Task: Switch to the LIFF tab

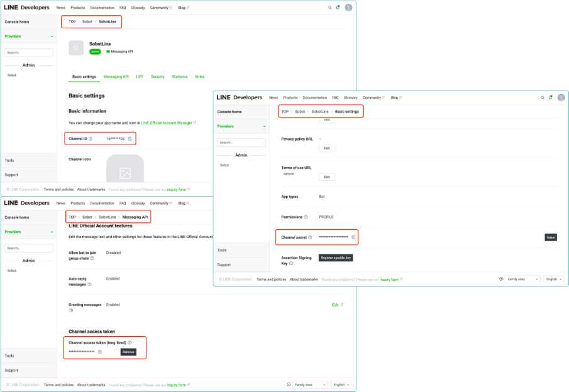Action: click(x=140, y=77)
